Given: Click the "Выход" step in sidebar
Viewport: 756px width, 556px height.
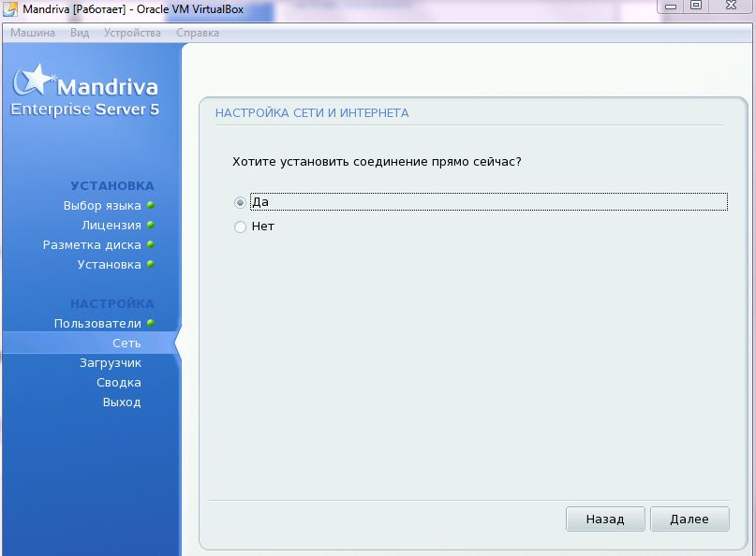Looking at the screenshot, I should [122, 402].
